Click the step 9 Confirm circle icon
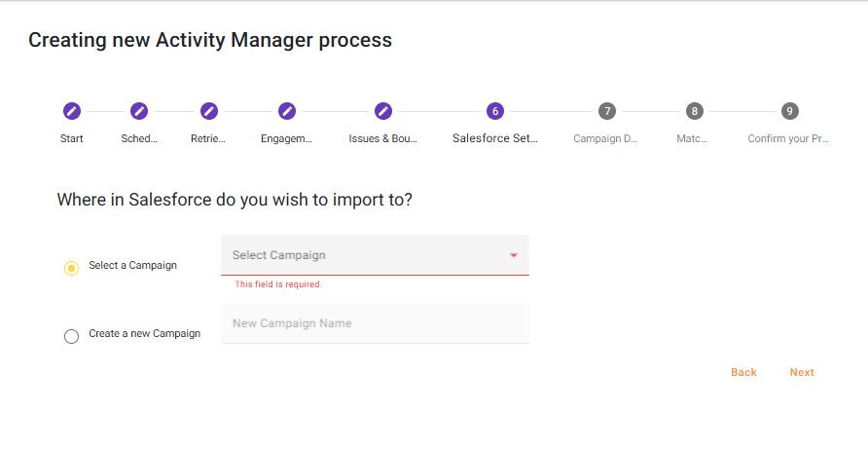868x449 pixels. point(789,111)
